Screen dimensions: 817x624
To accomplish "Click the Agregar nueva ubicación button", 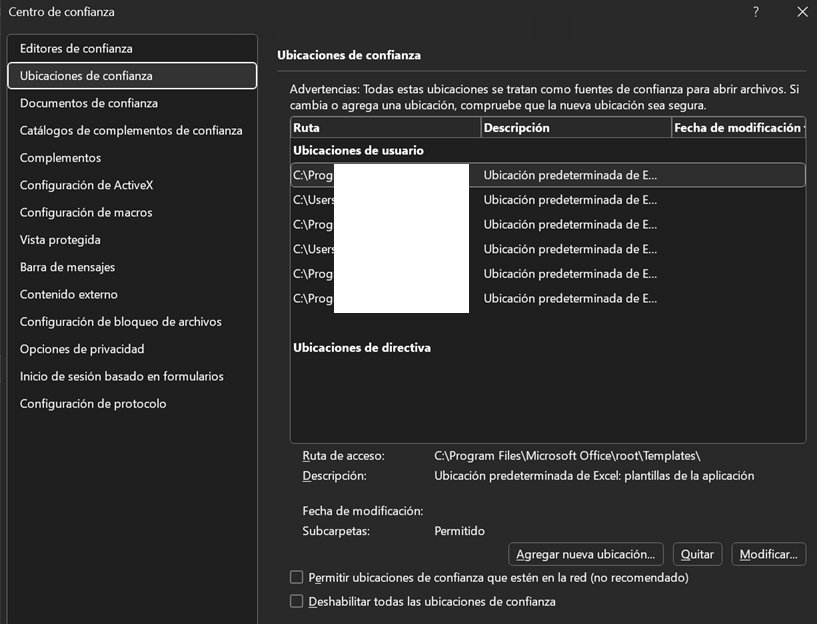I will tap(585, 554).
